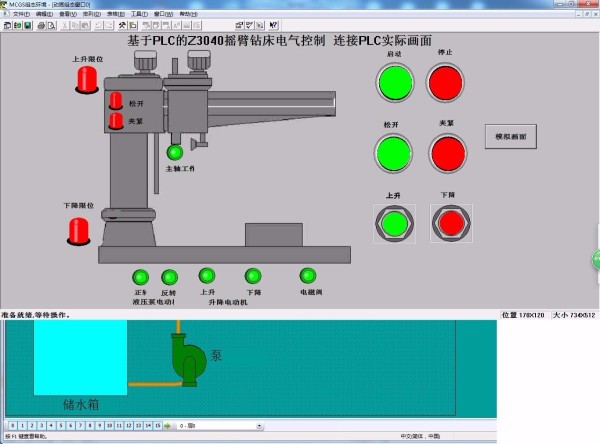The height and width of the screenshot is (444, 600).
Task: Click the Open file toolbar icon
Action: 18,25
